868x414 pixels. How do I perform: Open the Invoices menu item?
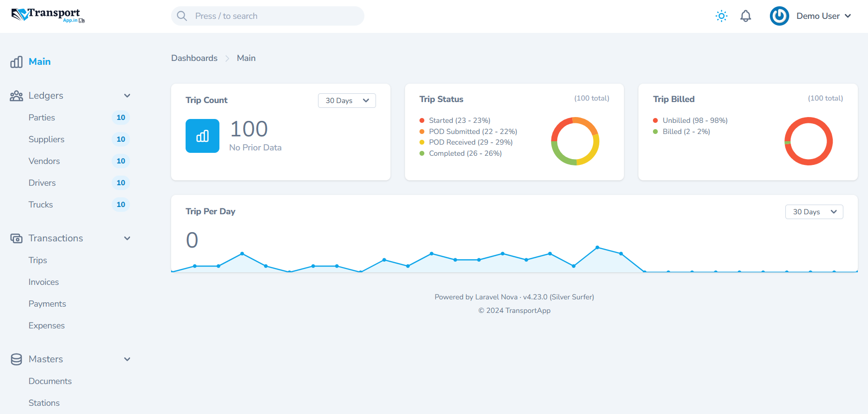pyautogui.click(x=43, y=282)
